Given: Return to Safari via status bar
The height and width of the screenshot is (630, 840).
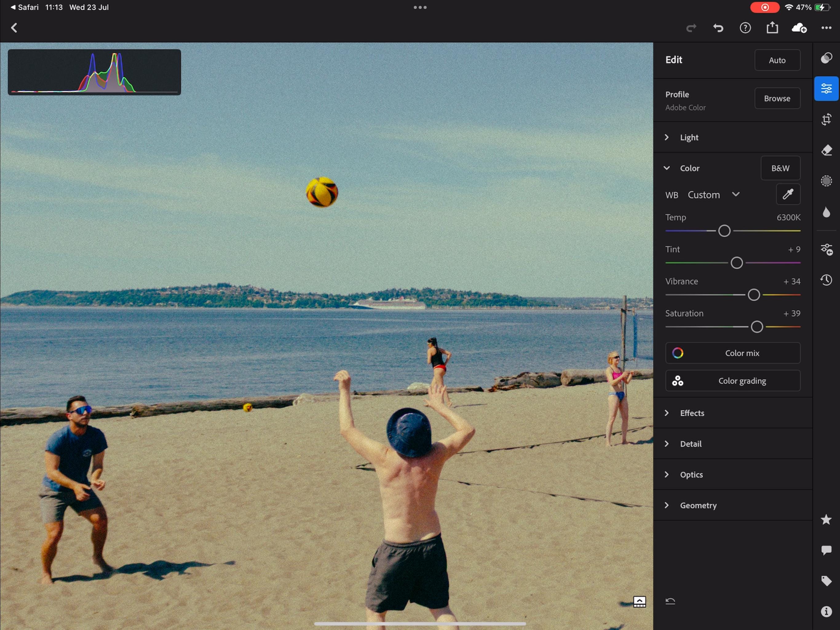Looking at the screenshot, I should pos(25,7).
